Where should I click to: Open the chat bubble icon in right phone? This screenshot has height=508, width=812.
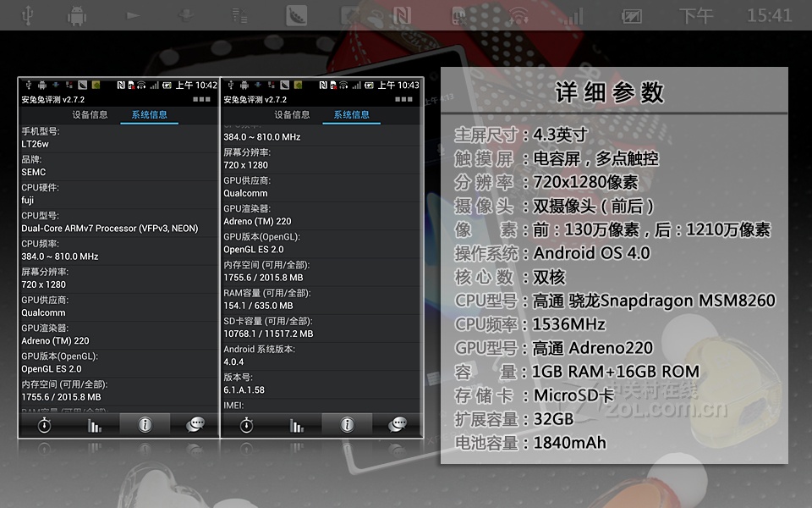[397, 425]
